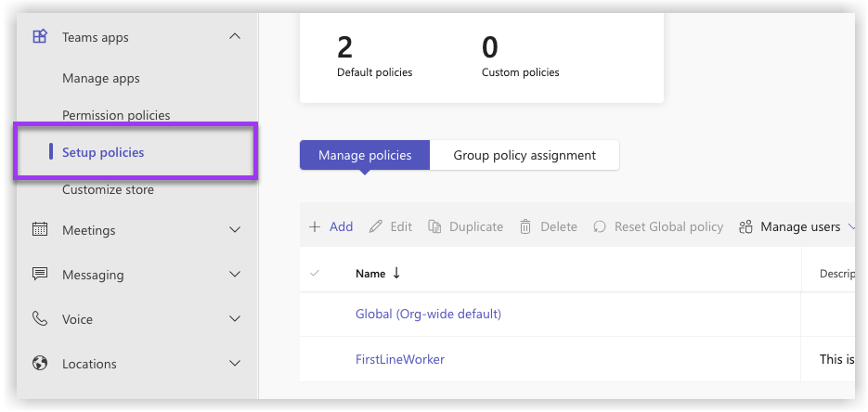
Task: Click the Voice phone icon
Action: click(x=39, y=319)
